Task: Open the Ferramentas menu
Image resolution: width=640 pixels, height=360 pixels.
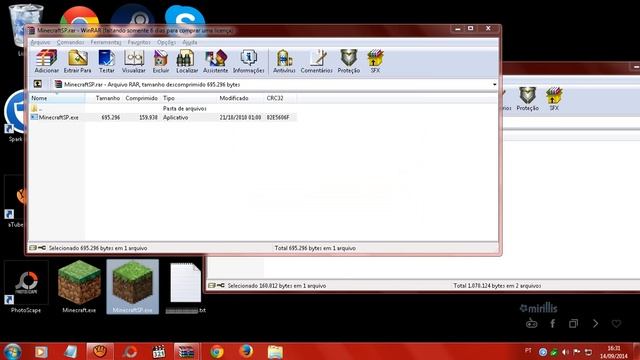Action: pyautogui.click(x=106, y=42)
